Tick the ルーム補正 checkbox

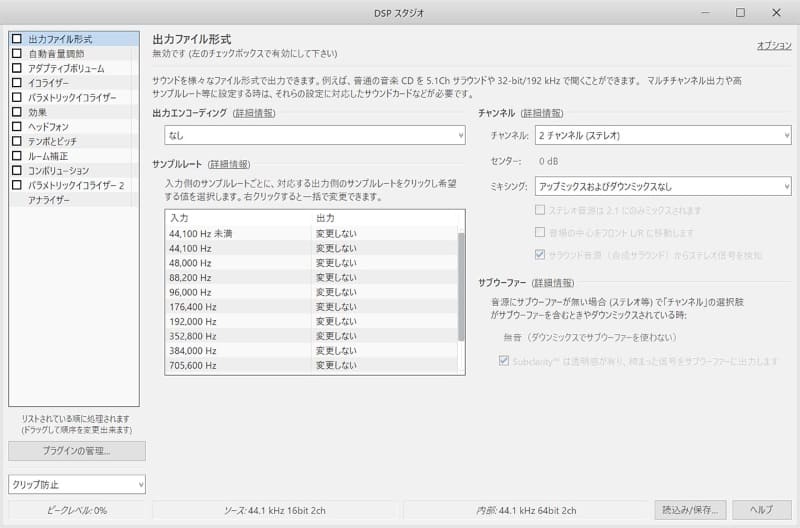coord(17,156)
